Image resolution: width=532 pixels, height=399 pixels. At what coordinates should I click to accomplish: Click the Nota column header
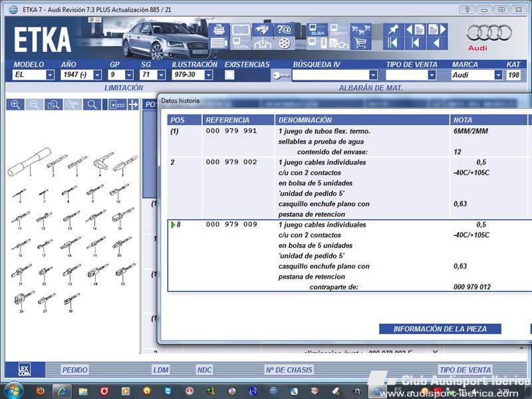tap(489, 120)
